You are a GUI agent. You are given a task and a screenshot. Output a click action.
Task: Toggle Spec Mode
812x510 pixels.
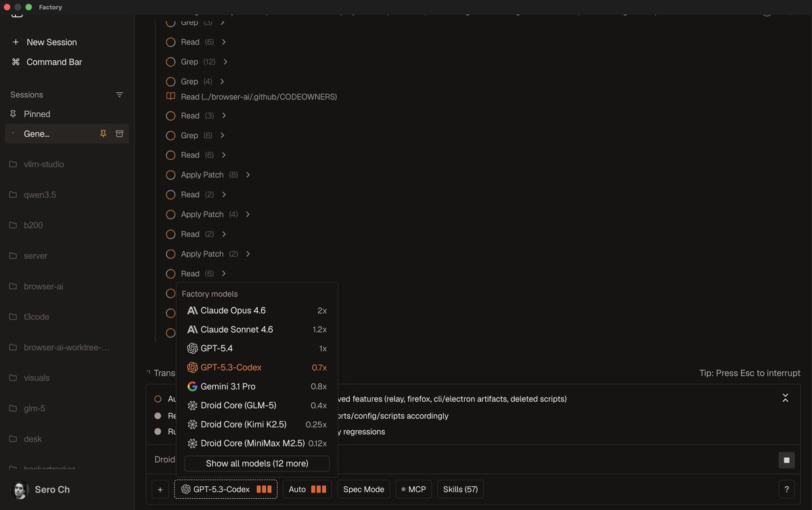click(363, 490)
